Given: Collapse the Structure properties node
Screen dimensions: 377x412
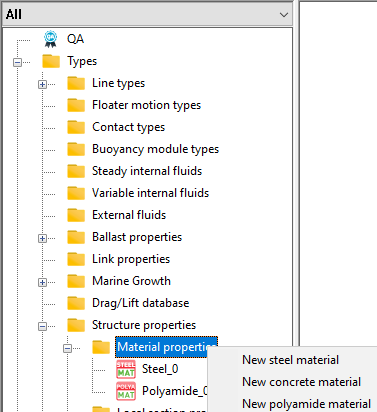Looking at the screenshot, I should click(42, 326).
